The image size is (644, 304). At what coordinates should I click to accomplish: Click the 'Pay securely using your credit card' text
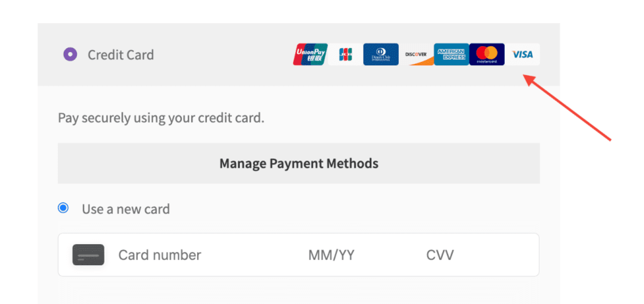pyautogui.click(x=161, y=118)
